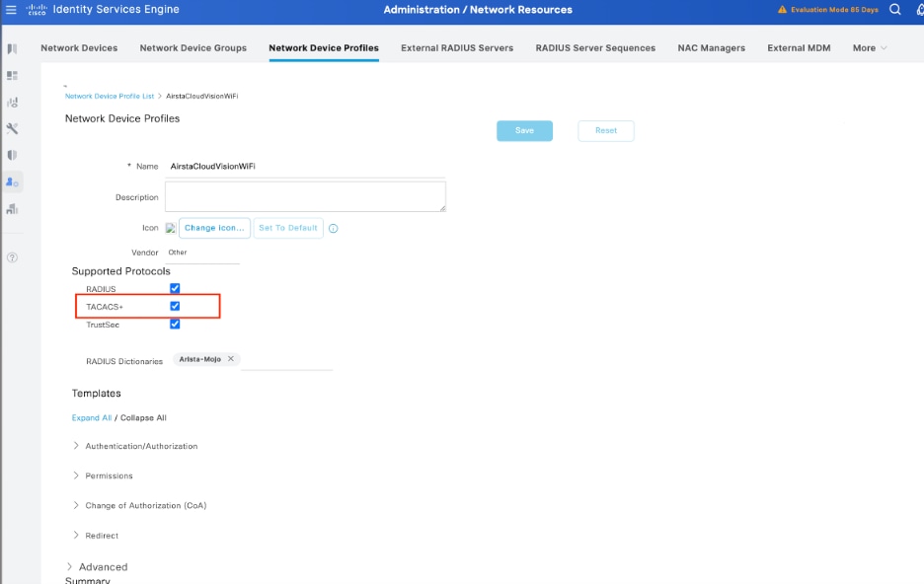Select the Network Device Profiles tab
Image resolution: width=924 pixels, height=584 pixels.
[324, 48]
